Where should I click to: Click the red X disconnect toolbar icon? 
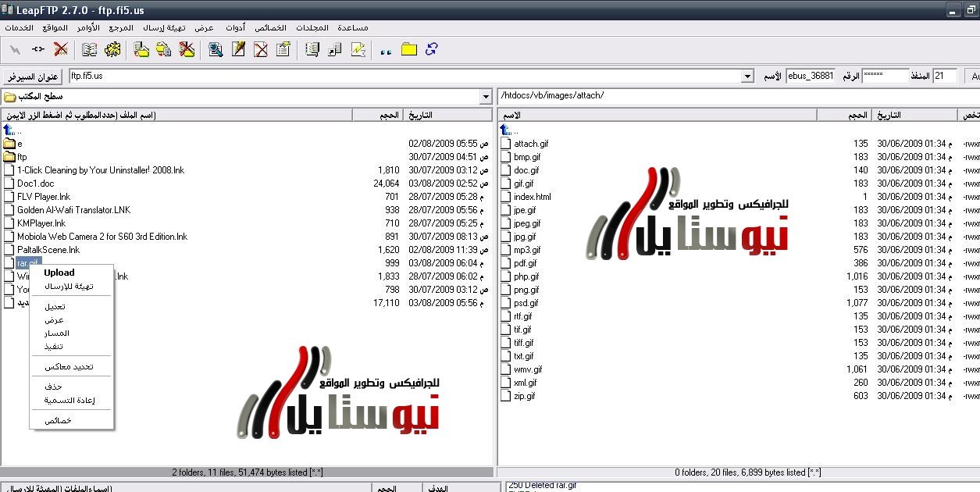[x=60, y=49]
